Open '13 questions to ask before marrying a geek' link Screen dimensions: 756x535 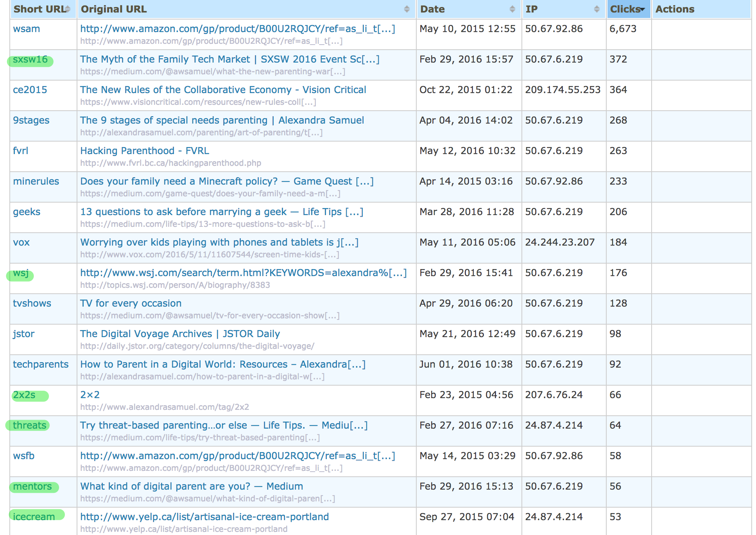[x=222, y=212]
